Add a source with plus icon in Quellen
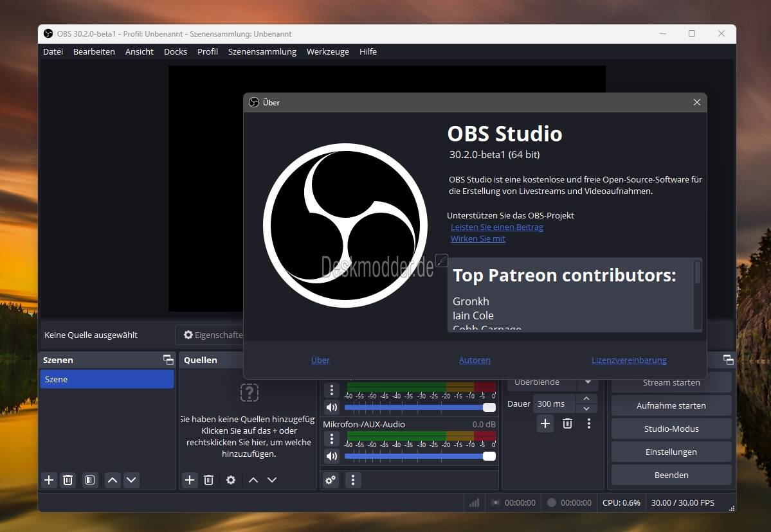Image resolution: width=771 pixels, height=532 pixels. pyautogui.click(x=189, y=480)
